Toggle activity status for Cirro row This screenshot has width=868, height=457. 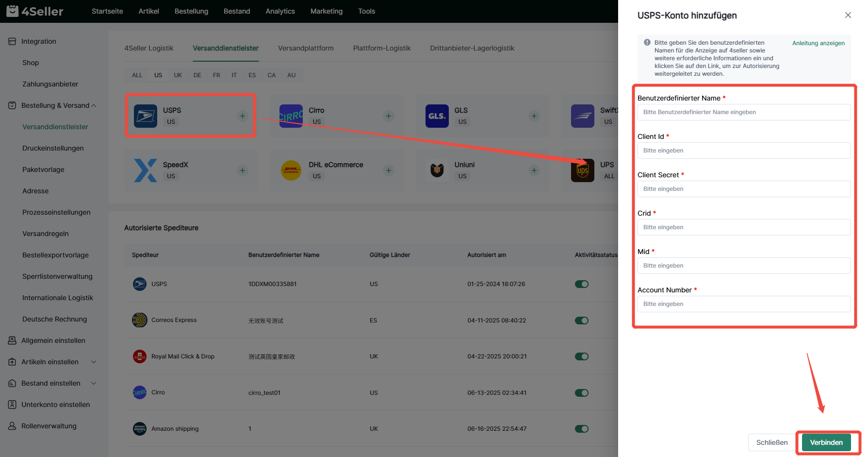pos(582,393)
